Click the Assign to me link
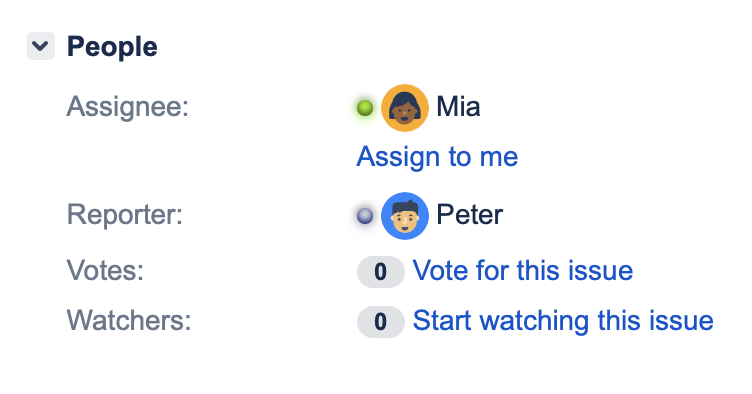752x394 pixels. pos(437,157)
